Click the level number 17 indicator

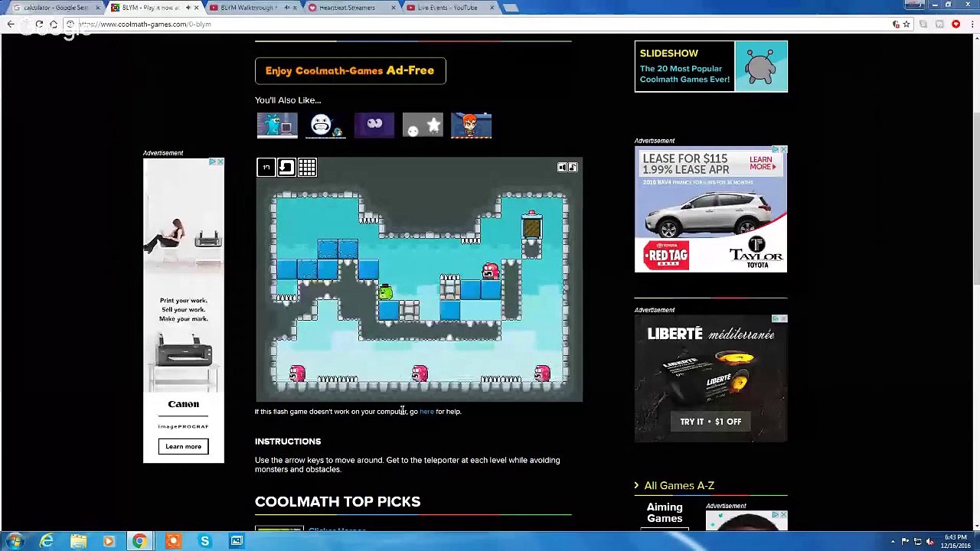(266, 168)
